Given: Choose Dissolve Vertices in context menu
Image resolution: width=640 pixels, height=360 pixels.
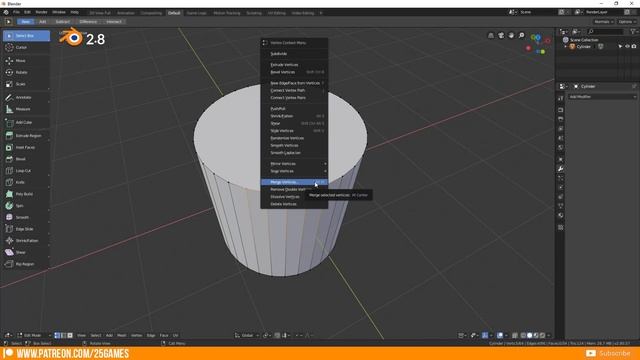Looking at the screenshot, I should click(x=294, y=197).
